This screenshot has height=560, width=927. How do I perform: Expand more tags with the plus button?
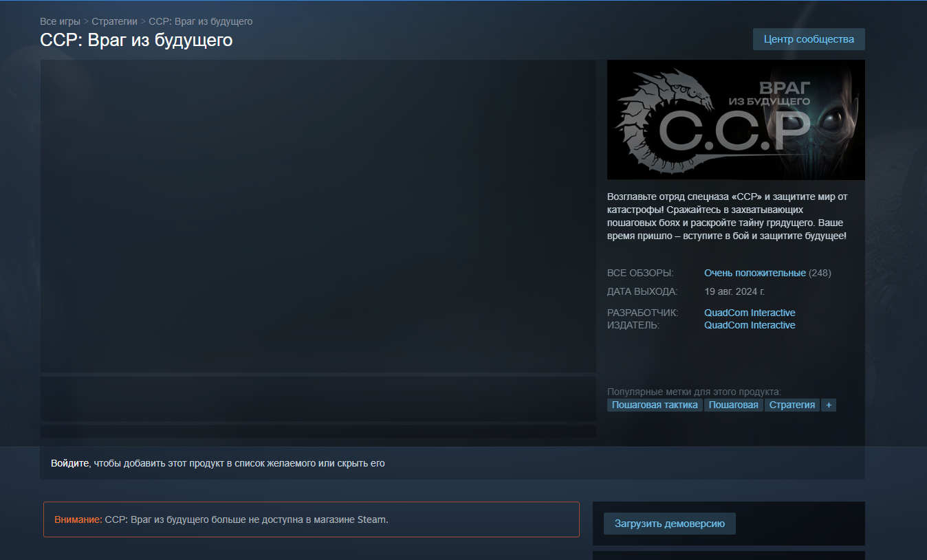(829, 405)
